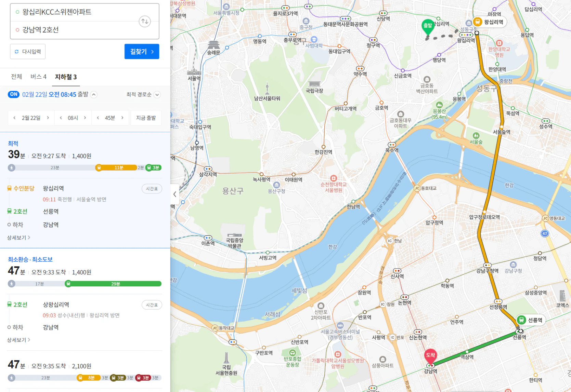Screen dimensions: 571x392
Task: Open 시간표 for 2호선 상왕십리역
Action: (152, 305)
